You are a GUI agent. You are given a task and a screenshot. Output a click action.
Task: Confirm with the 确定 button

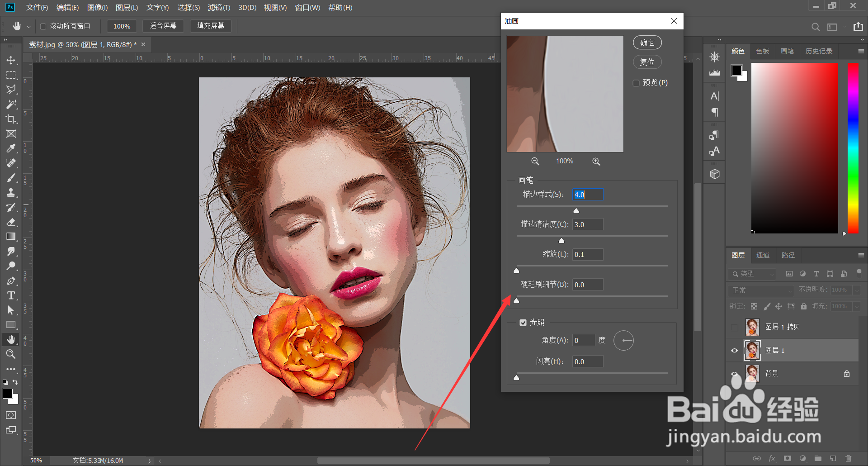pos(647,43)
